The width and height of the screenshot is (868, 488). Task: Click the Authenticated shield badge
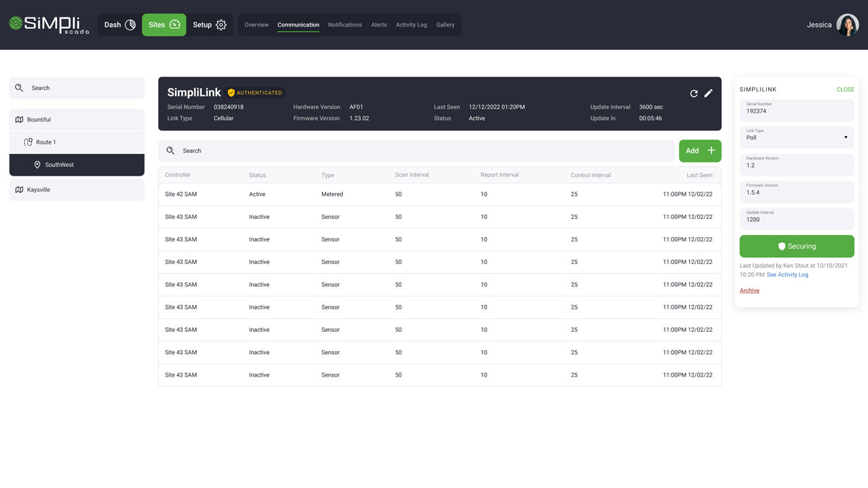256,93
